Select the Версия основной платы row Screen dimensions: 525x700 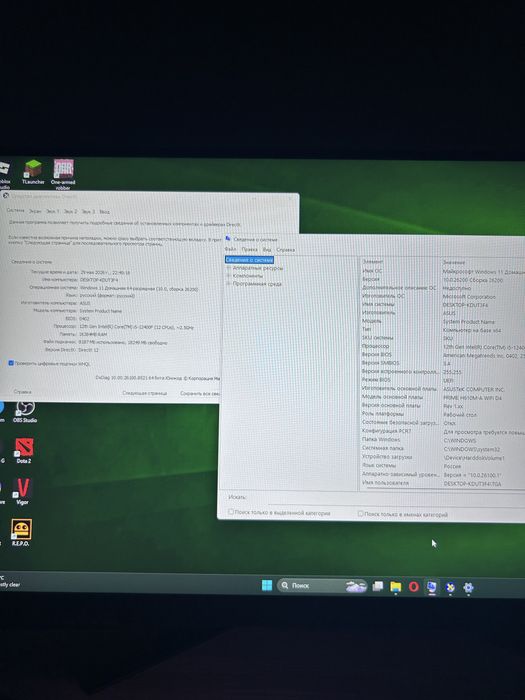coord(443,406)
